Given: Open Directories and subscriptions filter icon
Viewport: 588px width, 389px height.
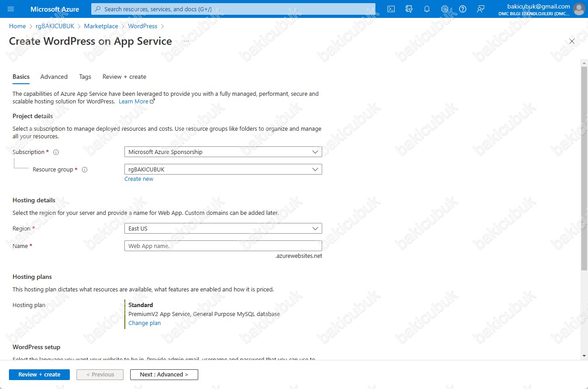Looking at the screenshot, I should point(409,9).
